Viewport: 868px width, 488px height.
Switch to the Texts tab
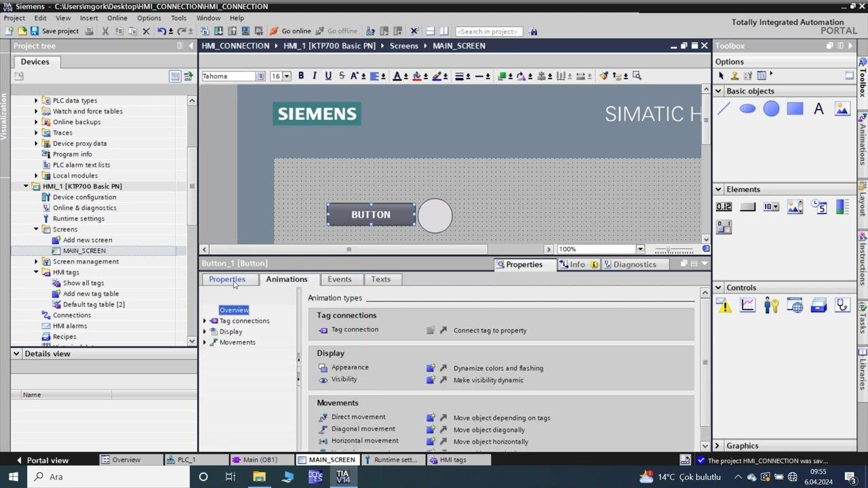[x=380, y=279]
